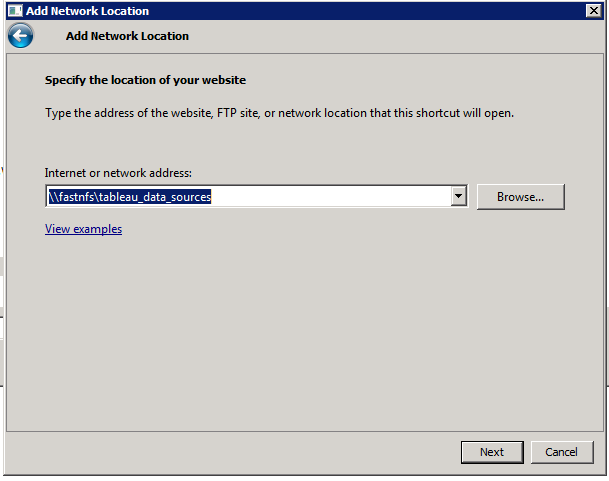
Task: Proceed with the Next button
Action: [491, 452]
